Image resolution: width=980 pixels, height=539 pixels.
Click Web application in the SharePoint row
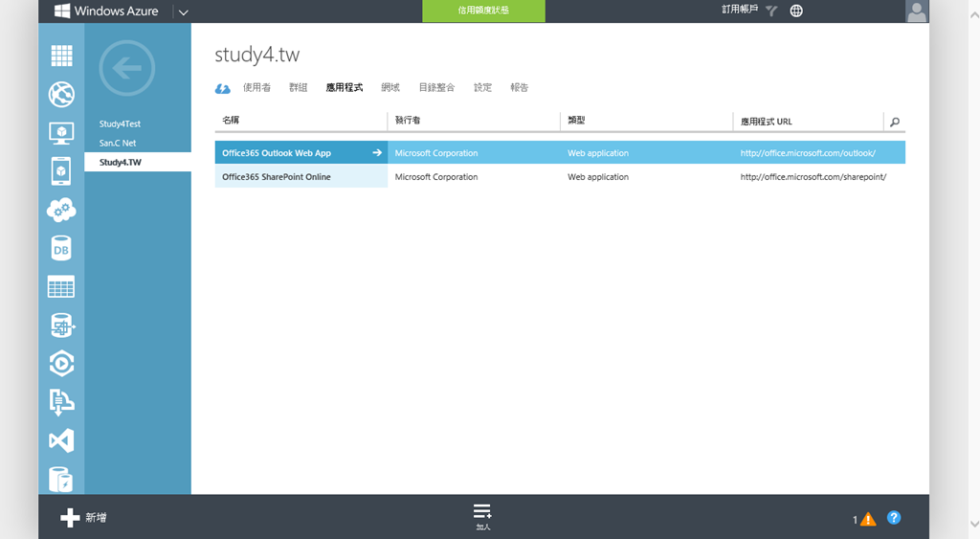point(598,177)
